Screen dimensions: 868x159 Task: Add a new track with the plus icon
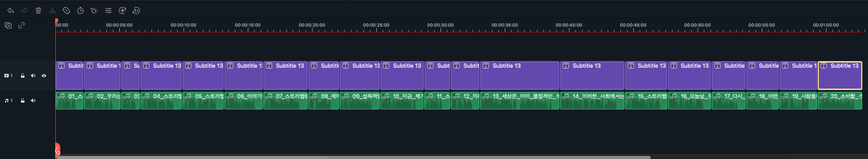pyautogui.click(x=8, y=25)
